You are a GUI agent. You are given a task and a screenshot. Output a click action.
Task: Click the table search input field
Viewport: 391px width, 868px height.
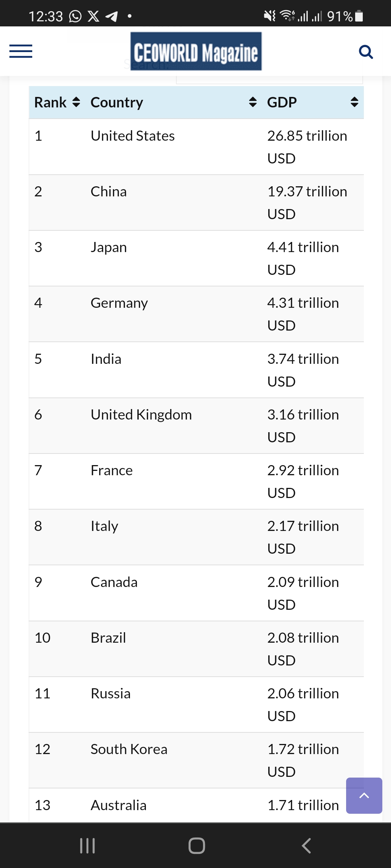tap(269, 80)
